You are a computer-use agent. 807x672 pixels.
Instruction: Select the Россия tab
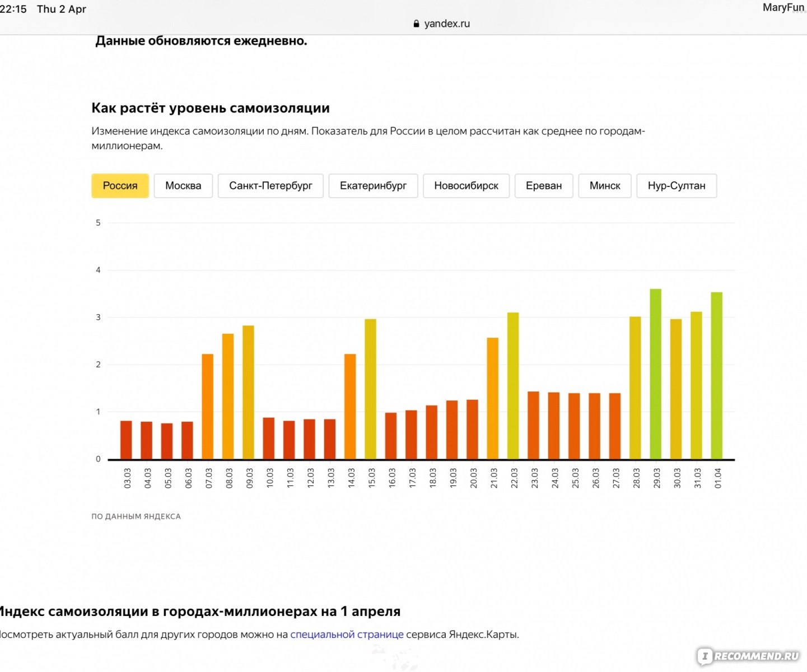[120, 186]
